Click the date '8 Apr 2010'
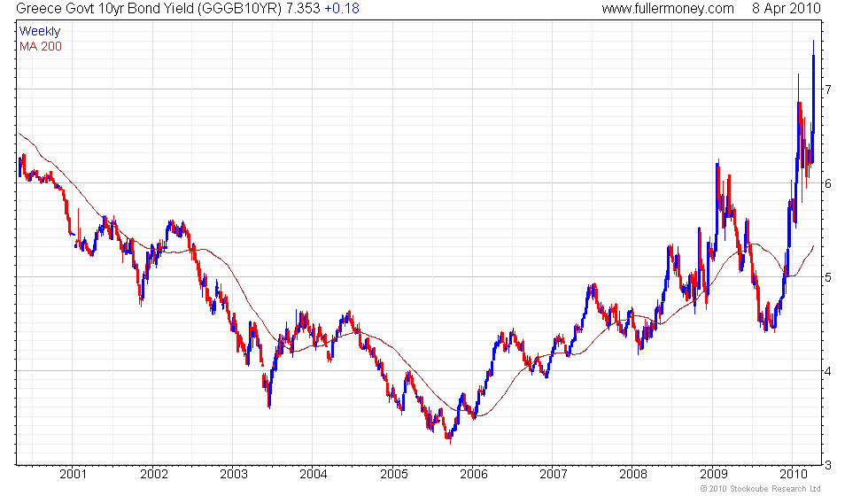This screenshot has width=868, height=496. tap(787, 9)
